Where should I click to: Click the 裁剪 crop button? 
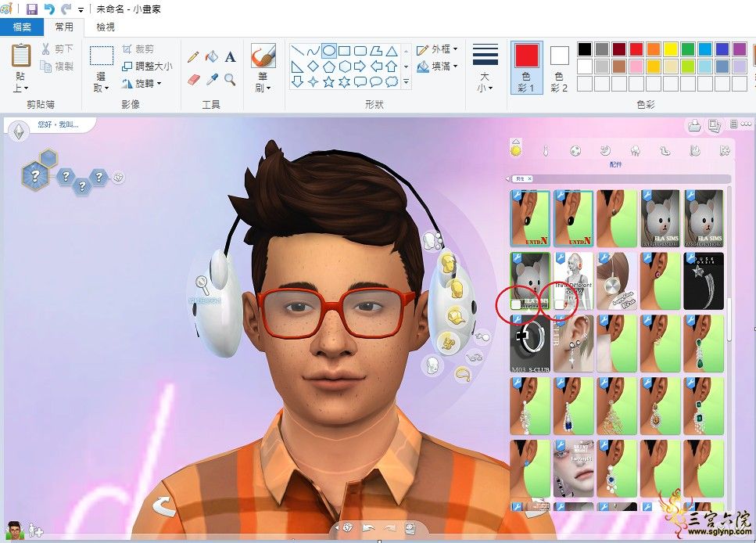tap(138, 49)
